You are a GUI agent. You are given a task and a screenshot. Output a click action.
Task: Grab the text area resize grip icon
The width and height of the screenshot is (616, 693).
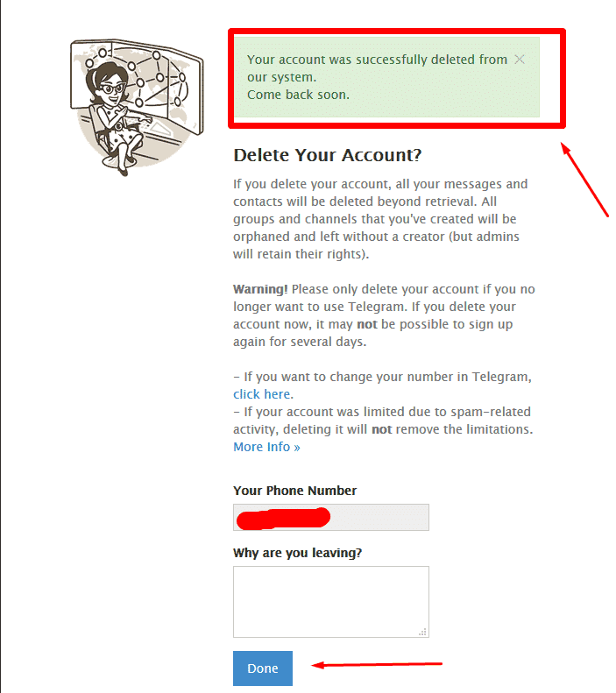click(423, 632)
